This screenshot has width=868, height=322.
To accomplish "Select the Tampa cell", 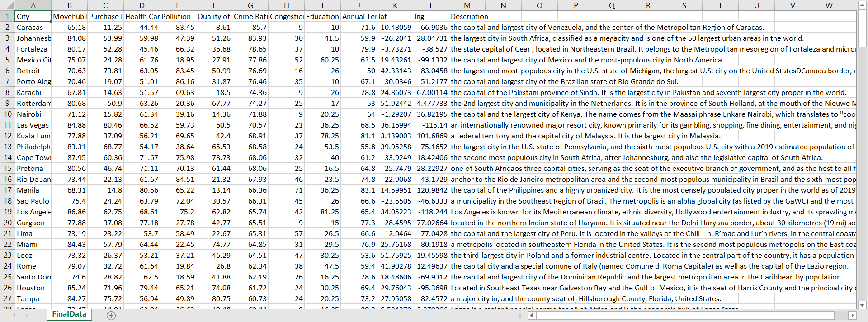I will pyautogui.click(x=33, y=298).
